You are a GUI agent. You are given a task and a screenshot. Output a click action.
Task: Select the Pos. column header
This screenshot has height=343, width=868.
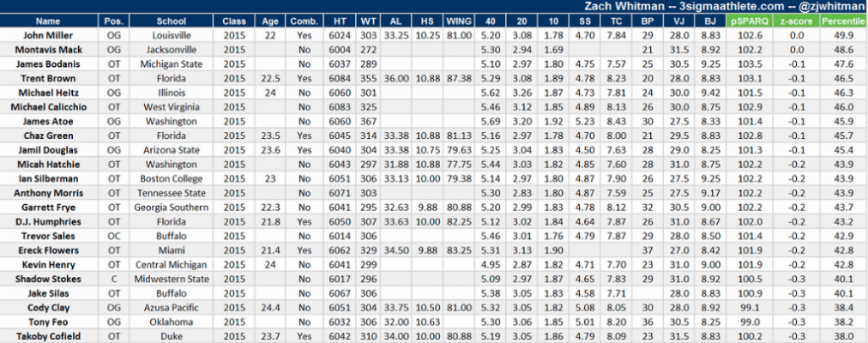pyautogui.click(x=113, y=21)
